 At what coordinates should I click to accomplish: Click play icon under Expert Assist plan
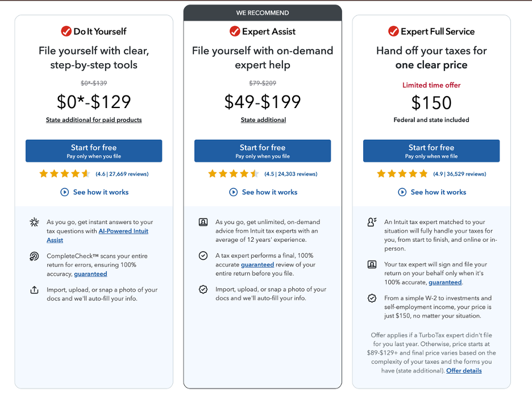tap(234, 192)
